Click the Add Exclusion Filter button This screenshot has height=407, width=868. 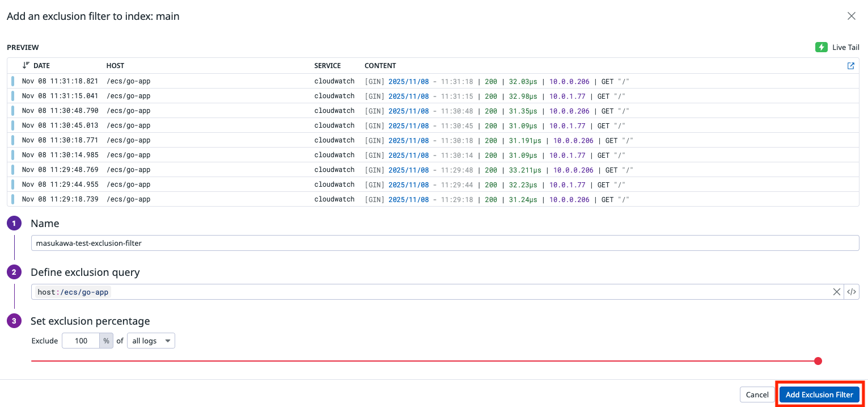click(x=819, y=395)
